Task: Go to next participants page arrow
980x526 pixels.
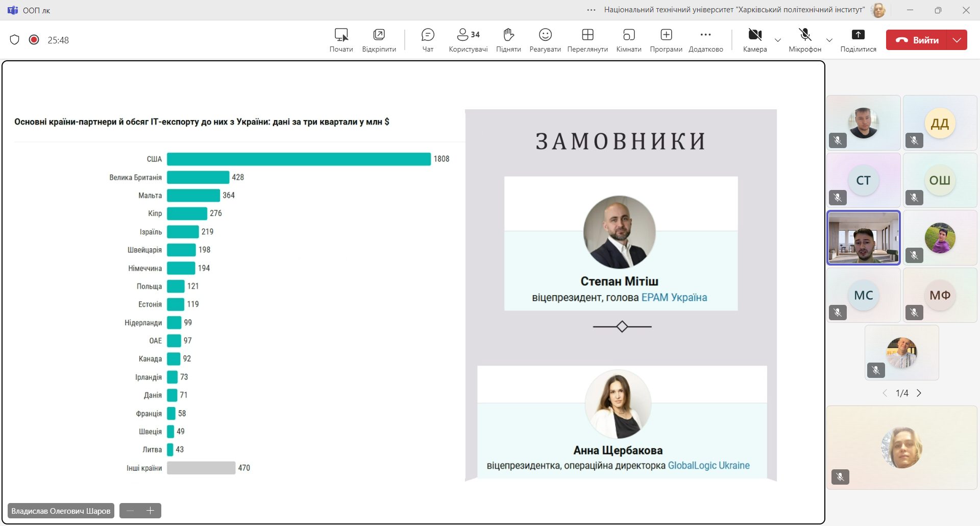Action: [919, 393]
